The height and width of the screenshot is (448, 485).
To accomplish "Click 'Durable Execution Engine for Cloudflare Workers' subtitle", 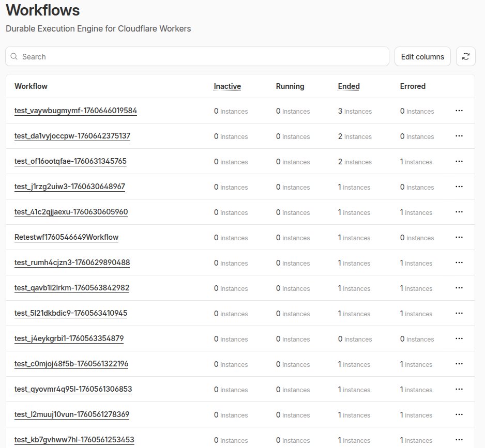I will pos(98,29).
